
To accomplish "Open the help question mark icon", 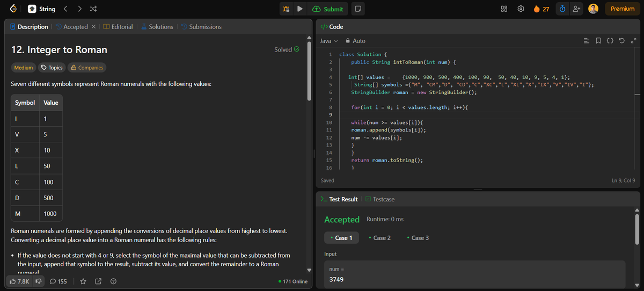I will 113,281.
